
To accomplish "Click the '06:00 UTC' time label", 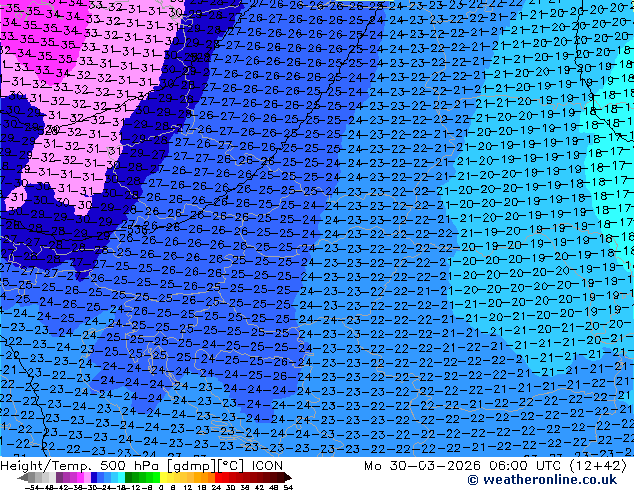I will (x=525, y=466).
